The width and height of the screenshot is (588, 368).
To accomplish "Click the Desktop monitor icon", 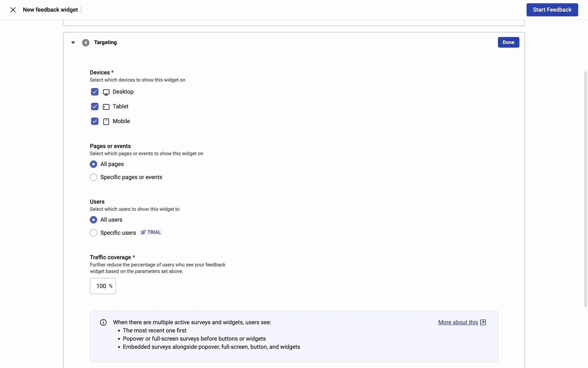I will (106, 92).
